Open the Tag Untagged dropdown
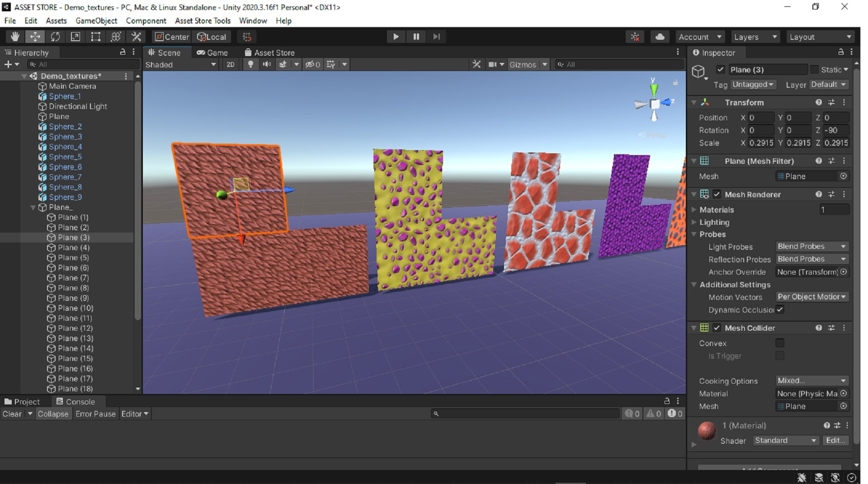Screen dimensions: 868x484 (x=753, y=85)
